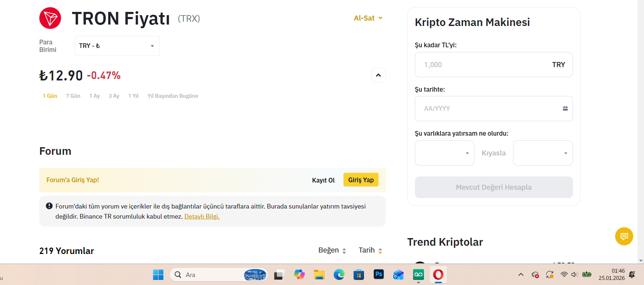
Task: Select the 1 Ay time range
Action: pos(95,96)
